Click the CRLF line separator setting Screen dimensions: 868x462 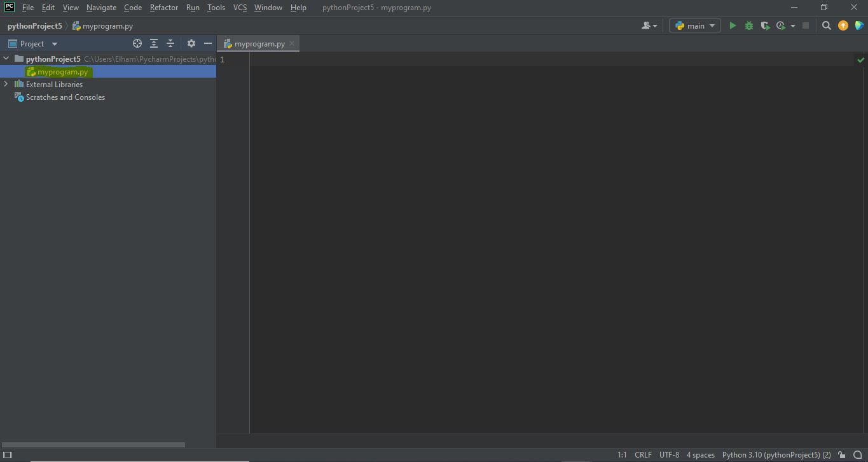643,455
